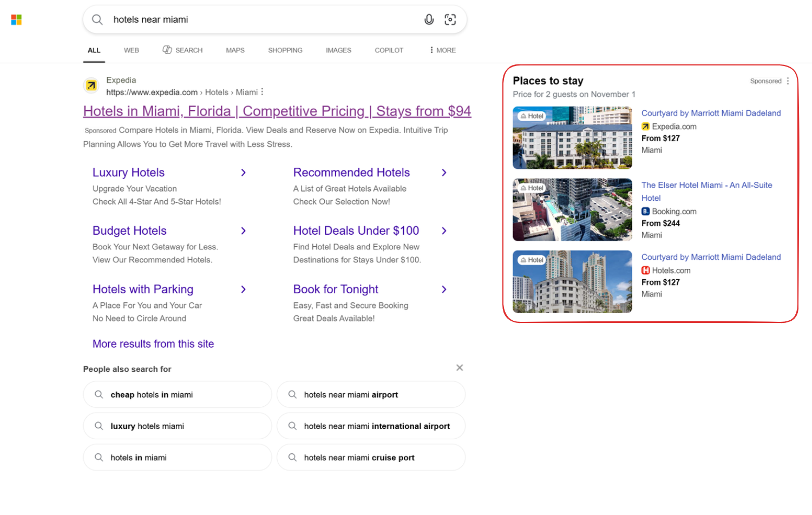The image size is (812, 515).
Task: Switch to the IMAGES tab
Action: click(x=339, y=50)
